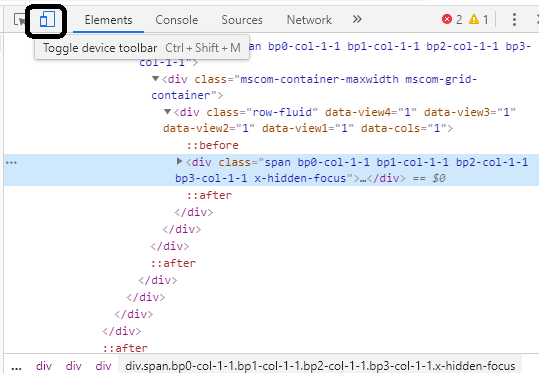The width and height of the screenshot is (539, 373).
Task: Switch to the Console tab
Action: pos(176,20)
